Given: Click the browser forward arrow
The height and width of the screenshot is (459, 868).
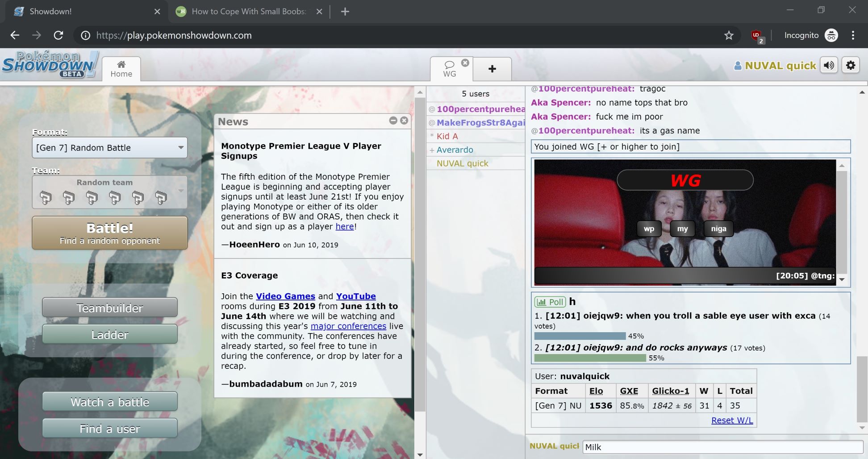Looking at the screenshot, I should (37, 35).
